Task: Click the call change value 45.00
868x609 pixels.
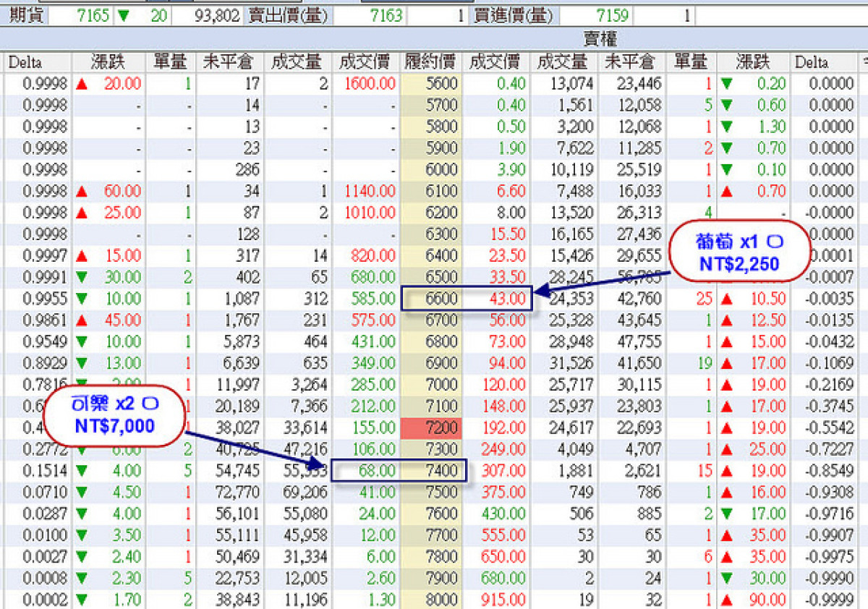Action: [x=123, y=320]
